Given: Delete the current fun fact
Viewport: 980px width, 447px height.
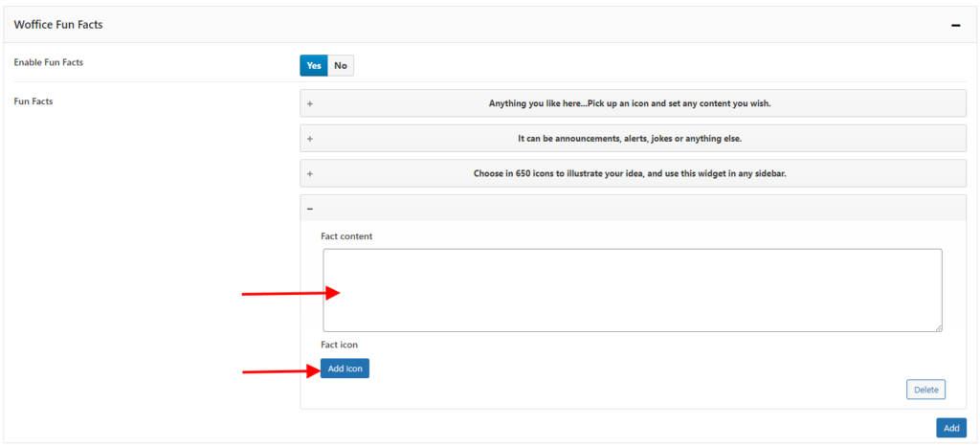Looking at the screenshot, I should click(x=925, y=390).
